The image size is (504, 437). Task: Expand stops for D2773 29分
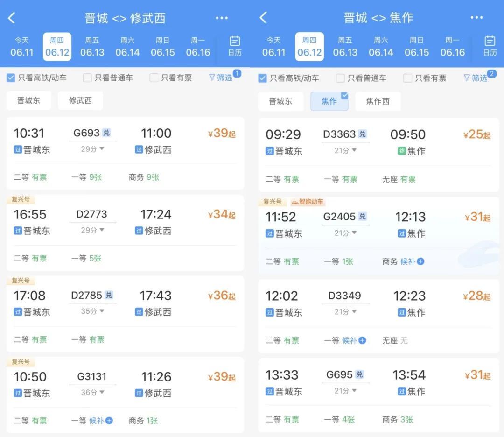click(92, 230)
